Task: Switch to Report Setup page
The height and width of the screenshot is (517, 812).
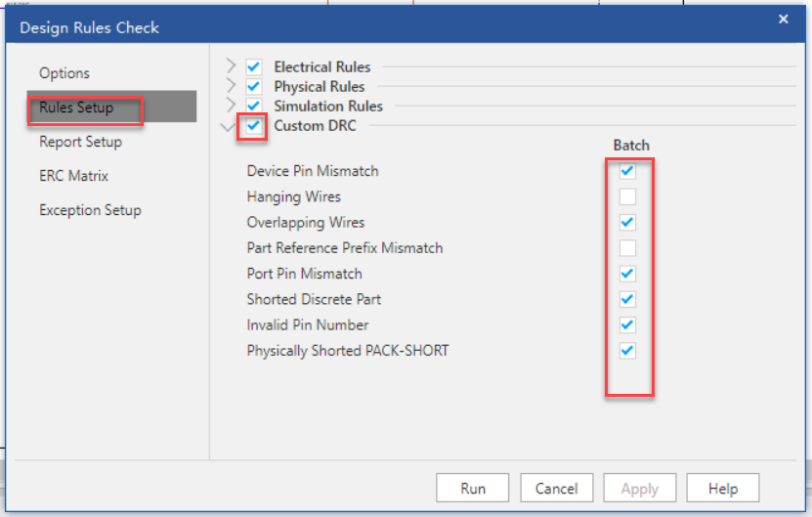Action: [x=80, y=142]
